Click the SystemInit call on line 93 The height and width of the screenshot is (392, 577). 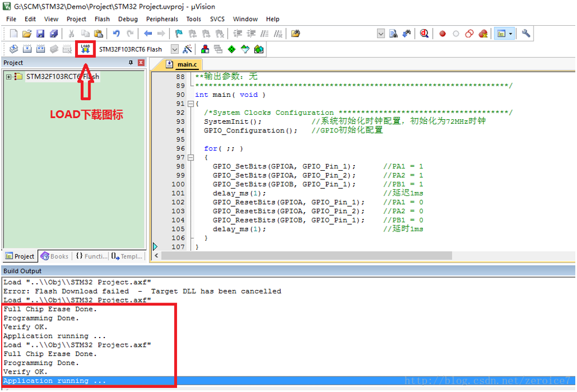(x=233, y=121)
